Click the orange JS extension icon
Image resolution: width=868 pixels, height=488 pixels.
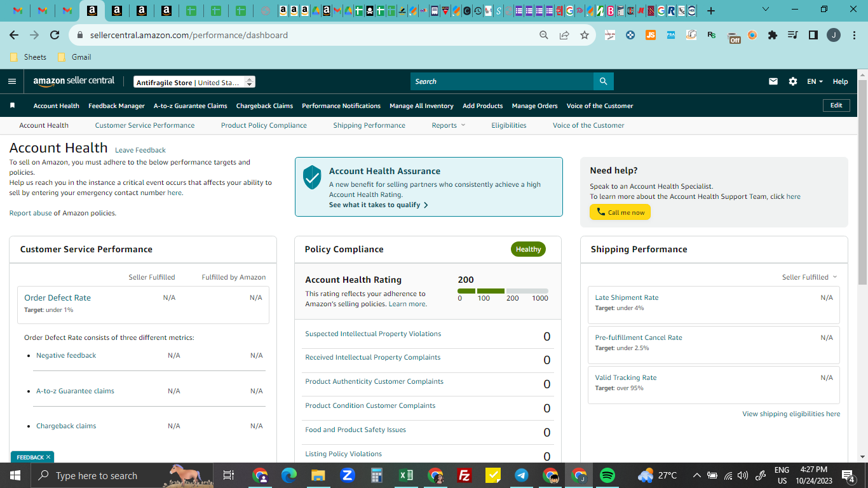(x=650, y=35)
